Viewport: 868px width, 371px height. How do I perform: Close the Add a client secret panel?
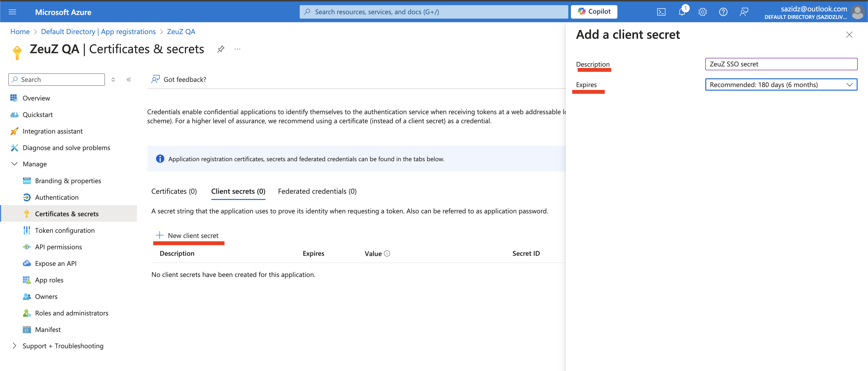coord(849,35)
